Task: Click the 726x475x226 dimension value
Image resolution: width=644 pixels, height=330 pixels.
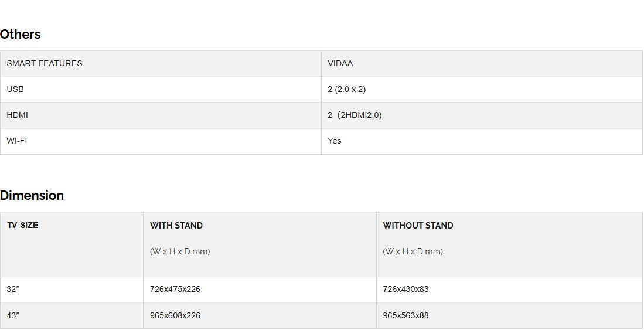Action: [x=175, y=289]
